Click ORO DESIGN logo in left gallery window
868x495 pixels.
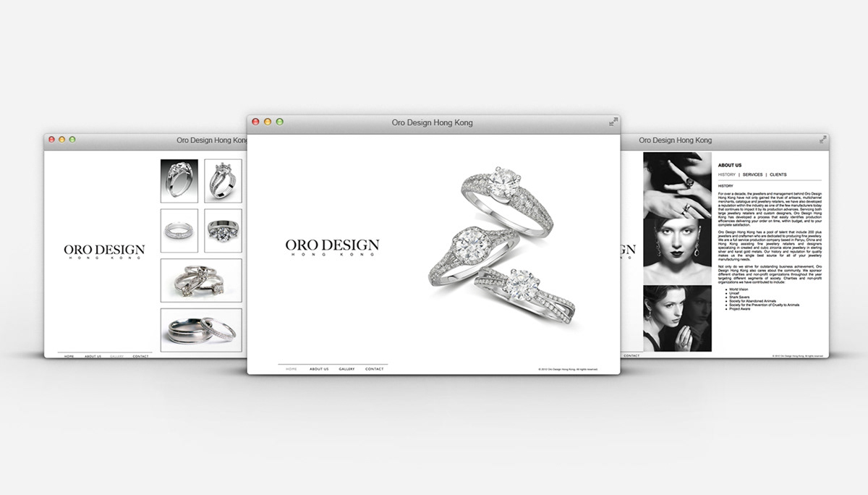tap(104, 251)
